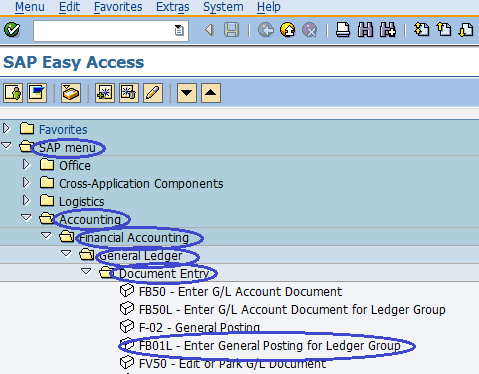
Task: Click the SAP Business Workplace icon
Action: point(71,93)
